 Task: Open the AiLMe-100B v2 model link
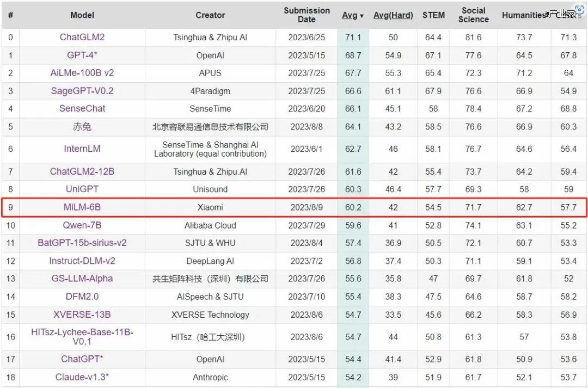coord(82,73)
